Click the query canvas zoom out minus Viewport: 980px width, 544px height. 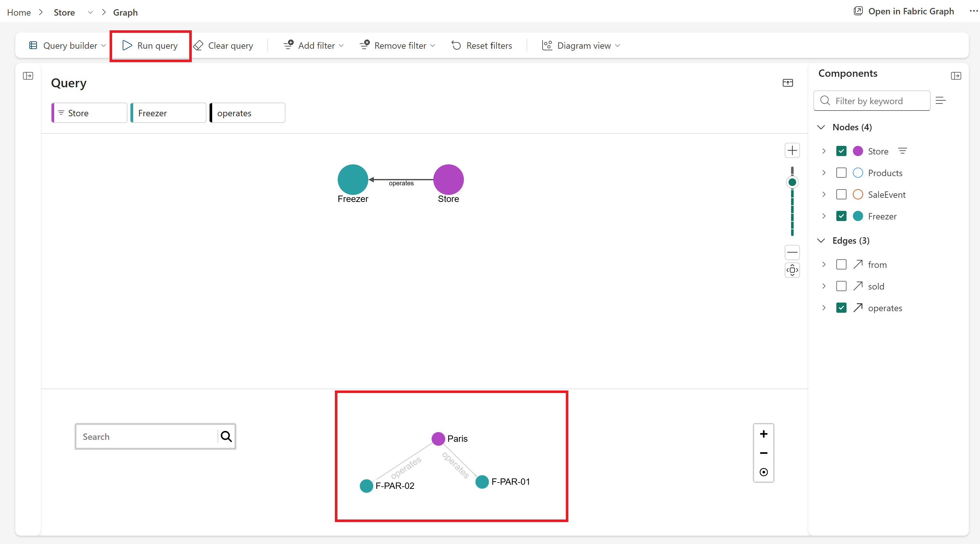(792, 252)
